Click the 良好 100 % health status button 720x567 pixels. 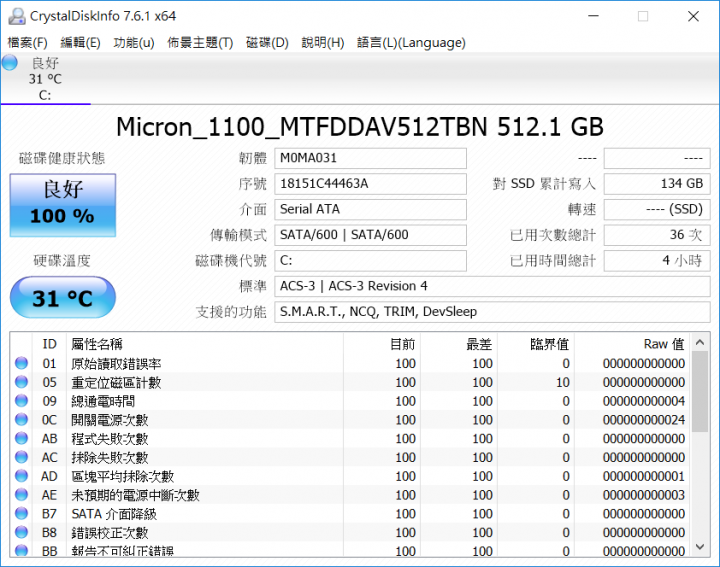62,205
